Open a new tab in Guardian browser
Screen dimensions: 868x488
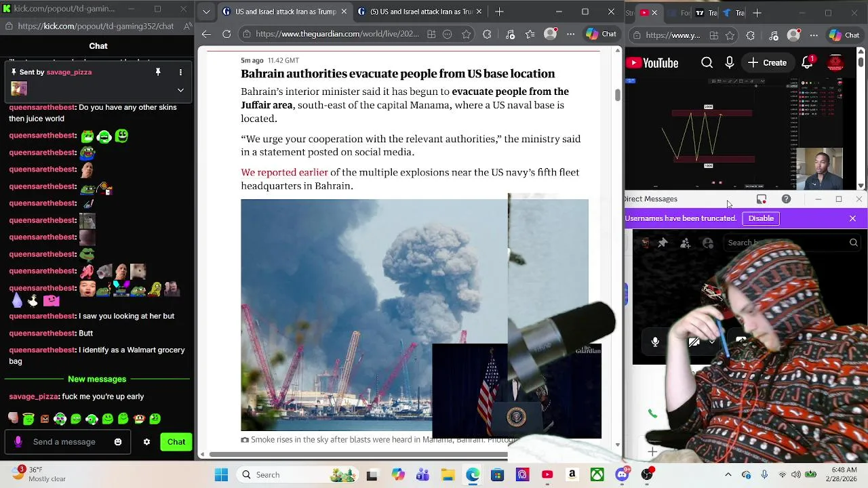pos(499,12)
